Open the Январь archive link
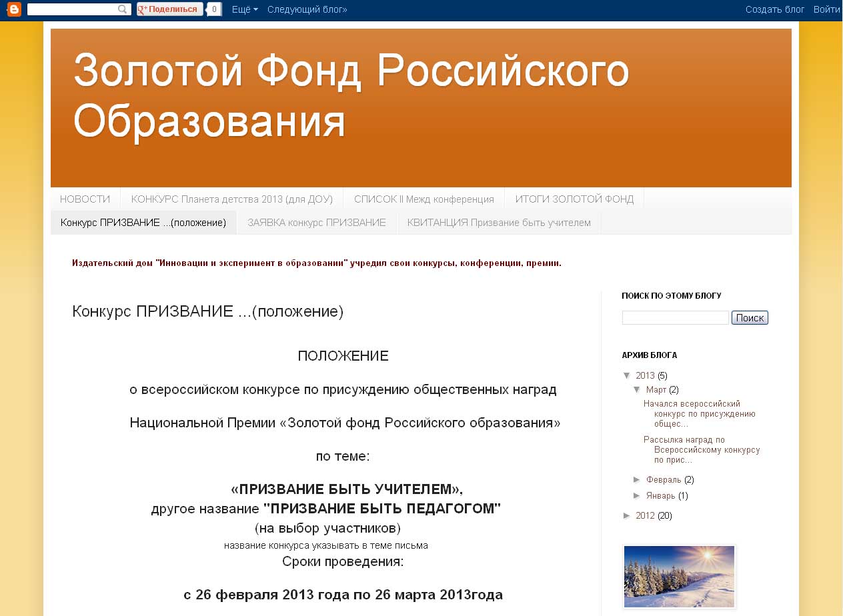This screenshot has height=616, width=843. point(661,495)
